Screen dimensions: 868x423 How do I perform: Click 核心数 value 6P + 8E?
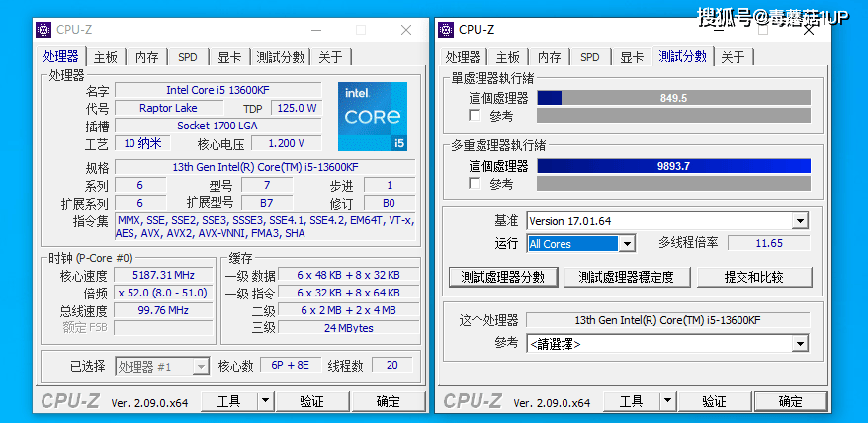[290, 366]
